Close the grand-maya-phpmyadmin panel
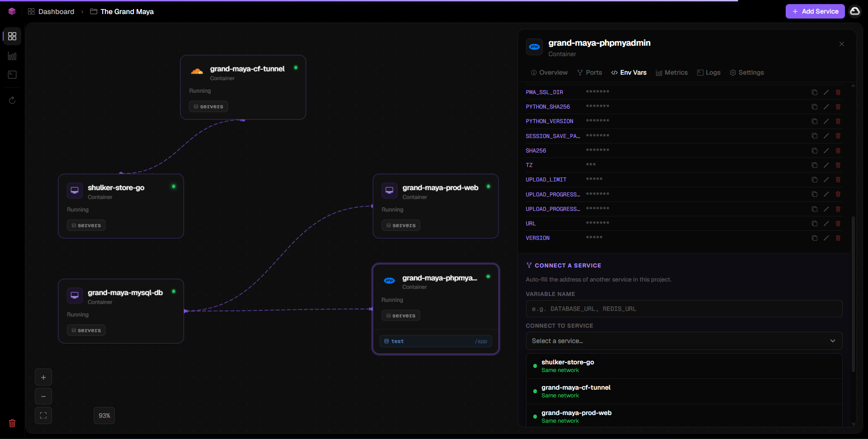 pyautogui.click(x=842, y=44)
